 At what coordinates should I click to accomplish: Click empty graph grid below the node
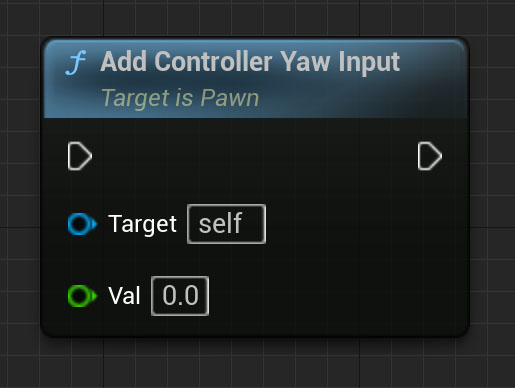pyautogui.click(x=253, y=365)
